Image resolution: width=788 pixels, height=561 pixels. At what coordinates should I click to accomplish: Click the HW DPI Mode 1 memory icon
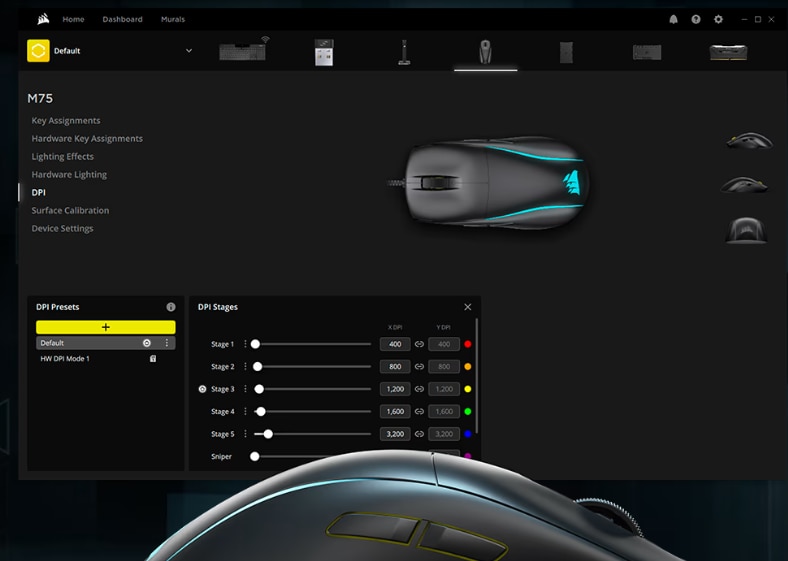(153, 358)
